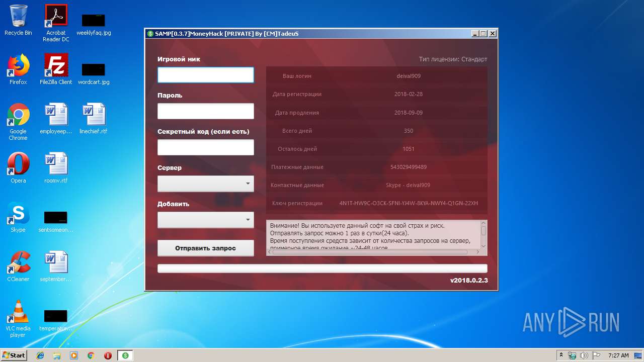644x362 pixels.
Task: Click Ключ регистрации label
Action: 297,203
